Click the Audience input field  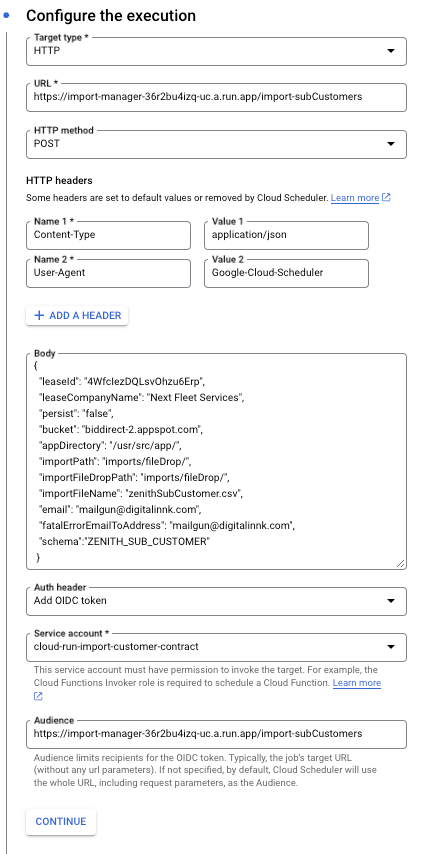216,734
